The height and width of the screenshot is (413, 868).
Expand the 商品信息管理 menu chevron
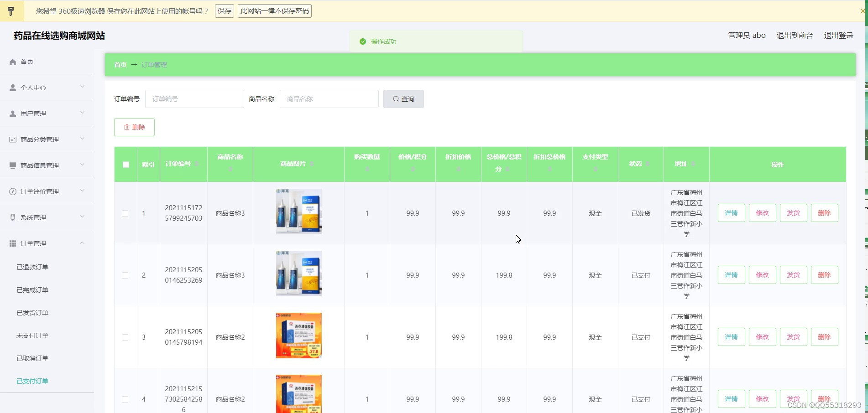82,165
